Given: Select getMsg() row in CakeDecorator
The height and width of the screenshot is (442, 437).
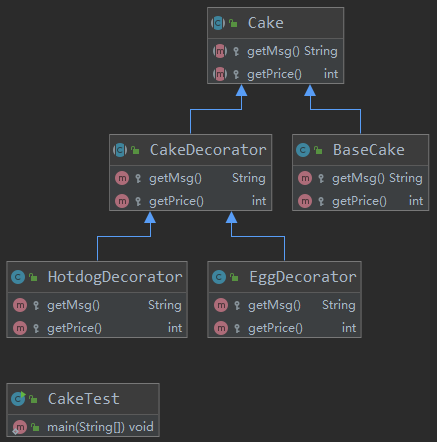Looking at the screenshot, I should (x=191, y=178).
